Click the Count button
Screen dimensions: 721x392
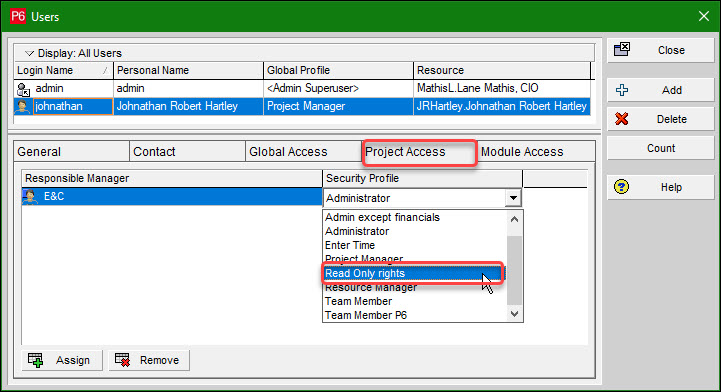(x=661, y=148)
